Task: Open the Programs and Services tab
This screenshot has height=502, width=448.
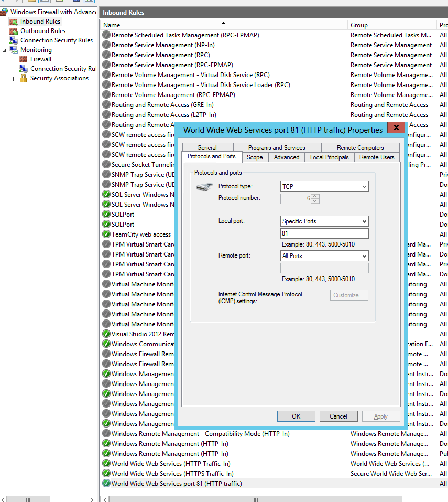Action: 277,148
